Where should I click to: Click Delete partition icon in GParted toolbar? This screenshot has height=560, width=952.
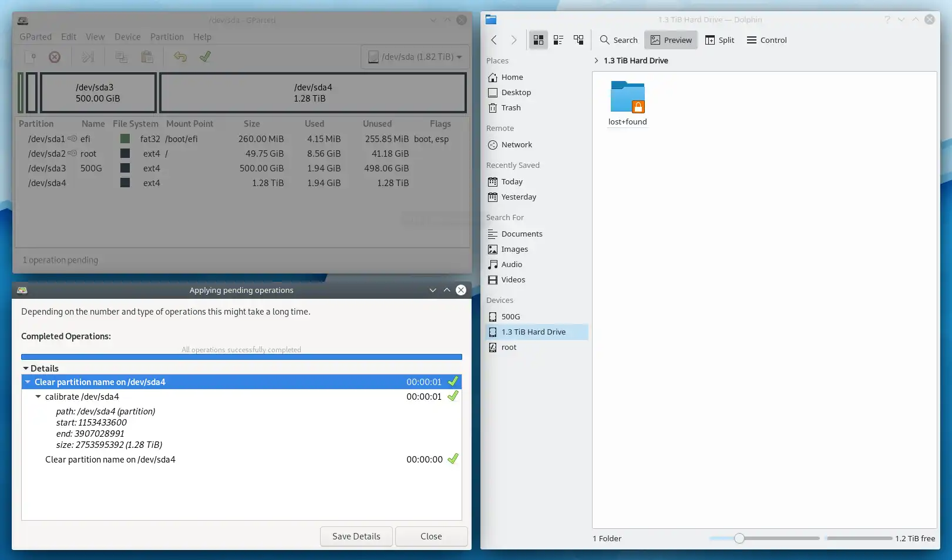55,57
